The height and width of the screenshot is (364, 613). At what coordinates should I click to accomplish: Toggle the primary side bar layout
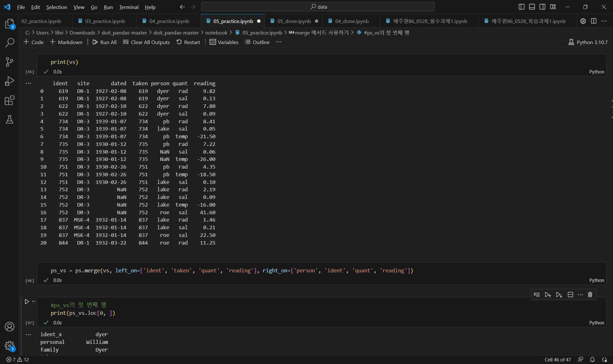click(521, 7)
